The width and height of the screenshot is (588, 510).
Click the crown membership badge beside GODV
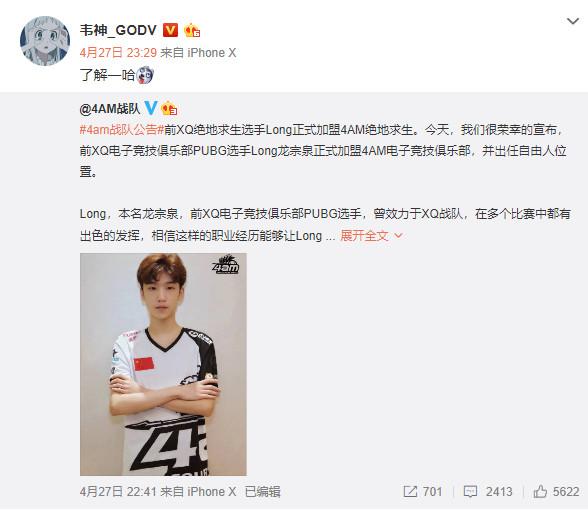pos(192,30)
